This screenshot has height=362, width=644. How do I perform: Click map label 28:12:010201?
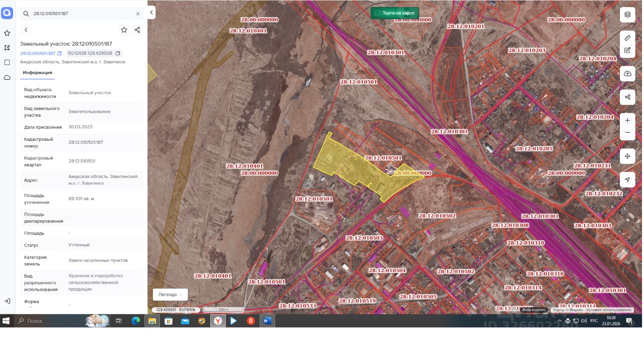point(466,26)
